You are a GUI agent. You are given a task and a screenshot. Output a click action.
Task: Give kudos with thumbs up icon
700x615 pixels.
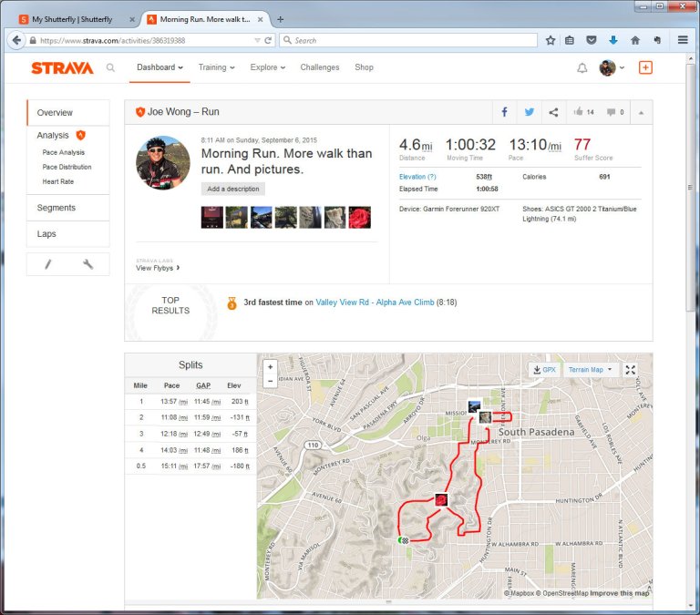click(x=578, y=111)
